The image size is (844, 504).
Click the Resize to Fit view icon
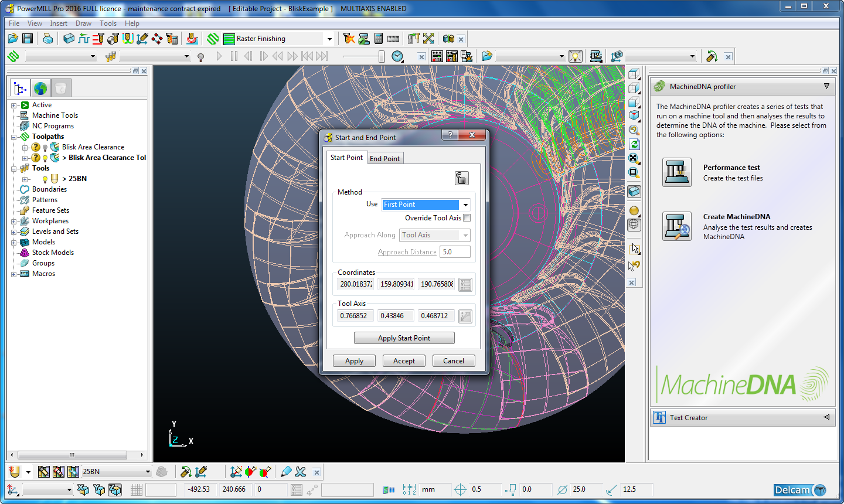pos(634,158)
